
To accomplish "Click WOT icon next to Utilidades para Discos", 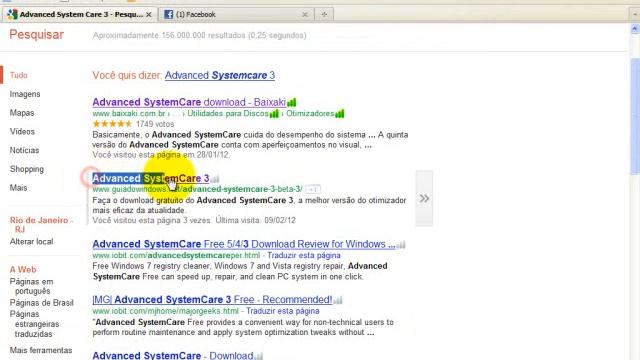I will pyautogui.click(x=274, y=114).
